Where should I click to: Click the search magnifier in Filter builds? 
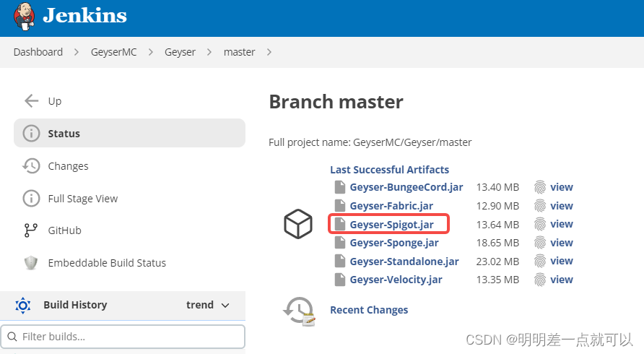12,337
